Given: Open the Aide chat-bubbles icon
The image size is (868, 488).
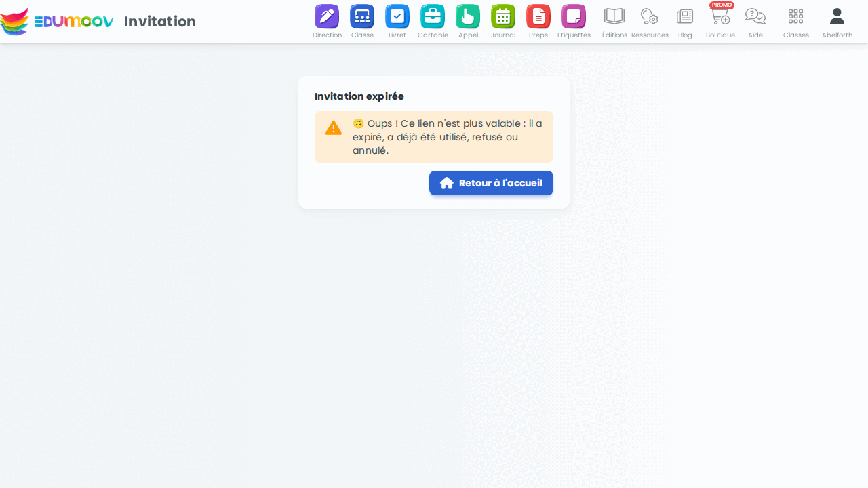Looking at the screenshot, I should click(x=755, y=16).
